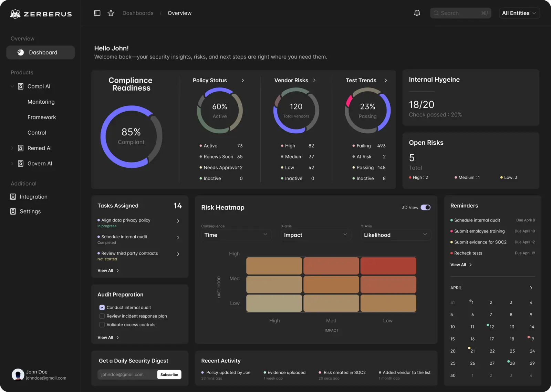Open the All Entities dropdown
This screenshot has height=392, width=551.
pyautogui.click(x=519, y=13)
